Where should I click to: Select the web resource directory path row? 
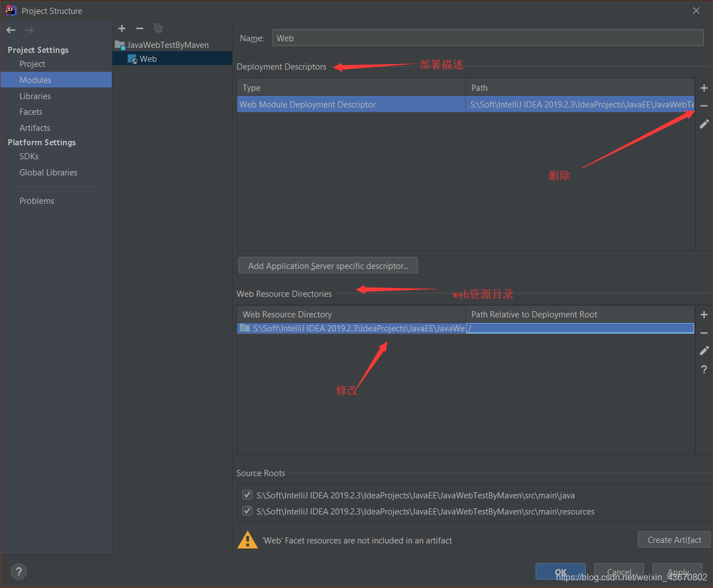coord(351,329)
